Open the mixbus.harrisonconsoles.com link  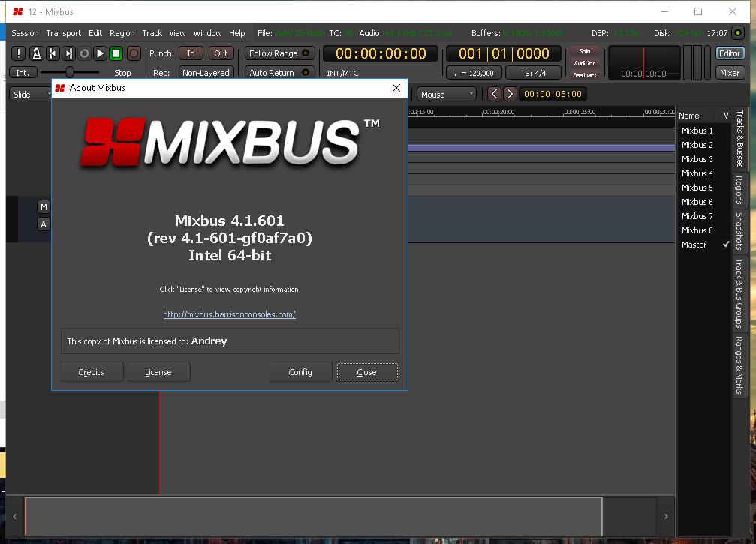point(229,314)
